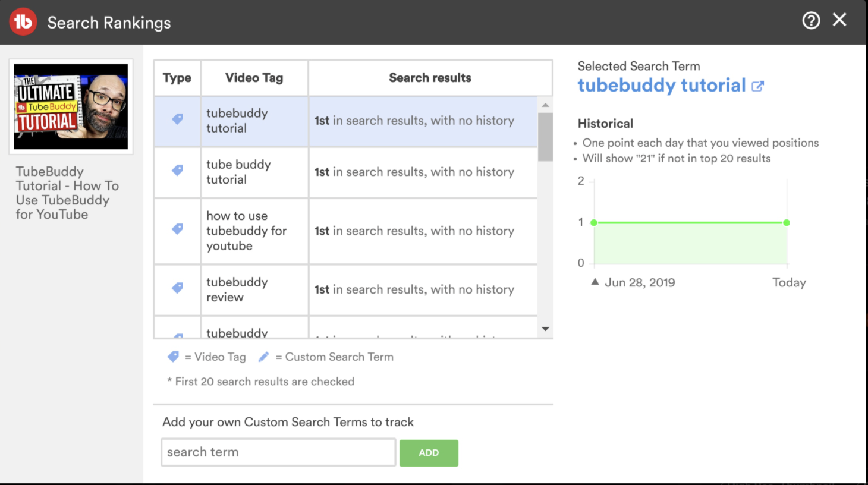
Task: Click the Type column header
Action: click(x=177, y=78)
